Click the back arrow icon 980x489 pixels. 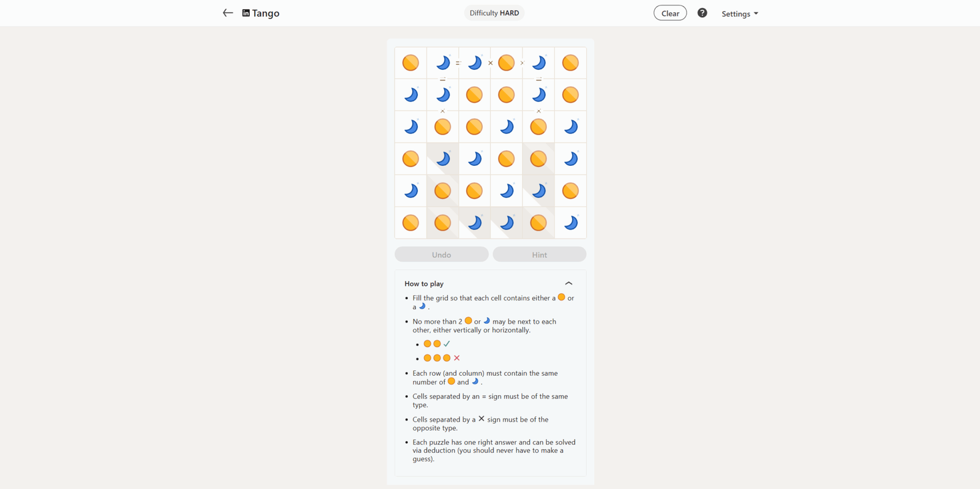point(228,13)
